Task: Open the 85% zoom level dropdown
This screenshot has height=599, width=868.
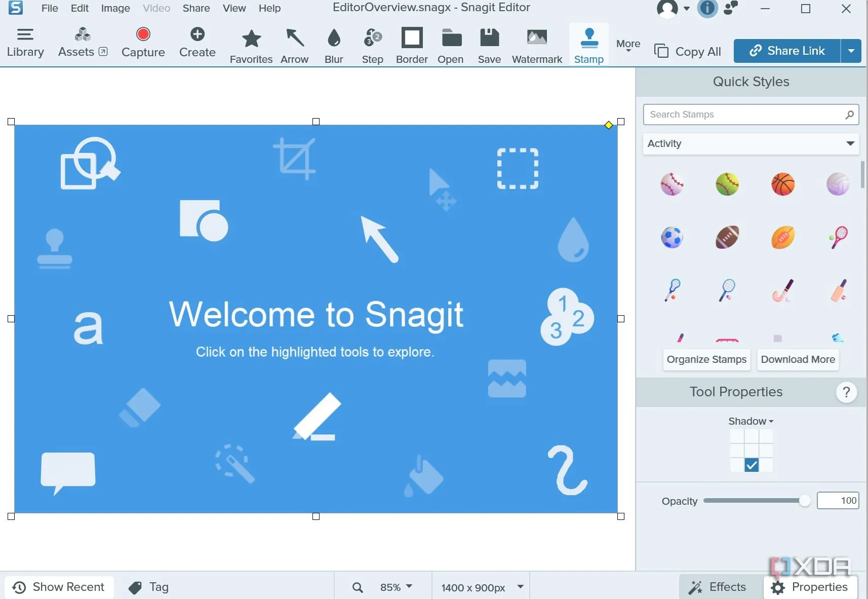Action: coord(396,587)
